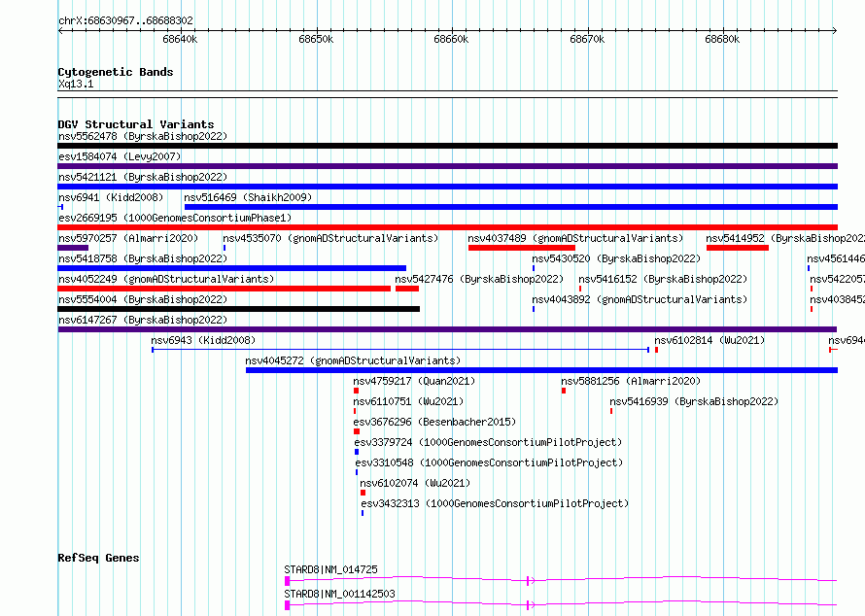The height and width of the screenshot is (616, 865).
Task: Click the 68660k ruler position
Action: tap(451, 39)
